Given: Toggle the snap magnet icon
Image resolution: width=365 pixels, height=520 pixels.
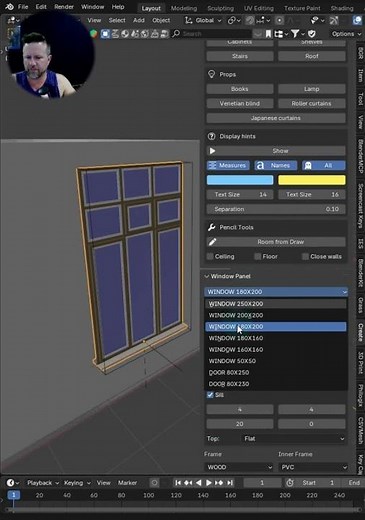Looking at the screenshot, I should [250, 21].
